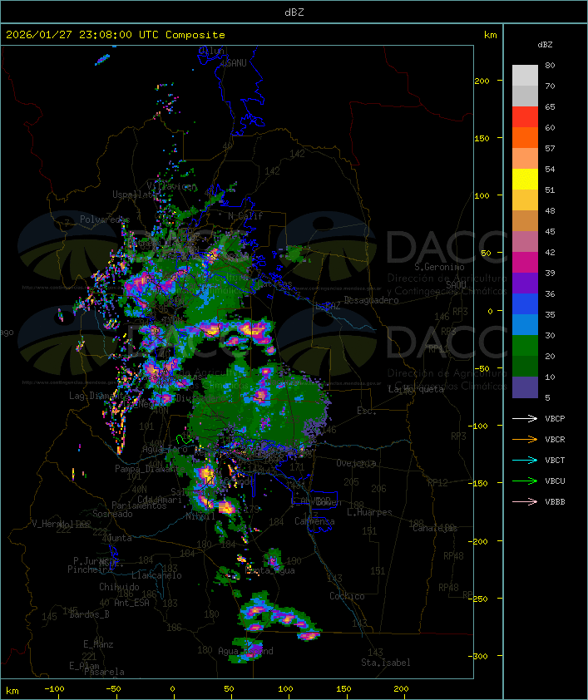Select the Sta.Isabel location label
588x700 pixels.
[x=385, y=663]
